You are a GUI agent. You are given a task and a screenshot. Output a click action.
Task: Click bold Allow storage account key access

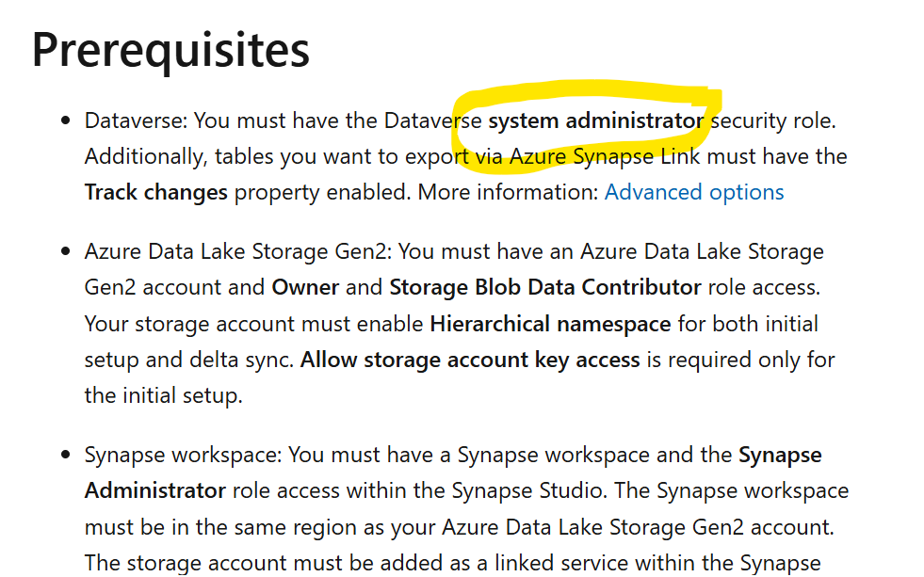470,360
